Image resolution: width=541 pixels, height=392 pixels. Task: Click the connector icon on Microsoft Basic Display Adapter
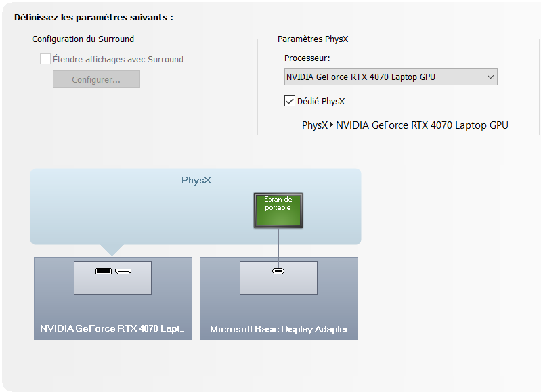[x=278, y=271]
